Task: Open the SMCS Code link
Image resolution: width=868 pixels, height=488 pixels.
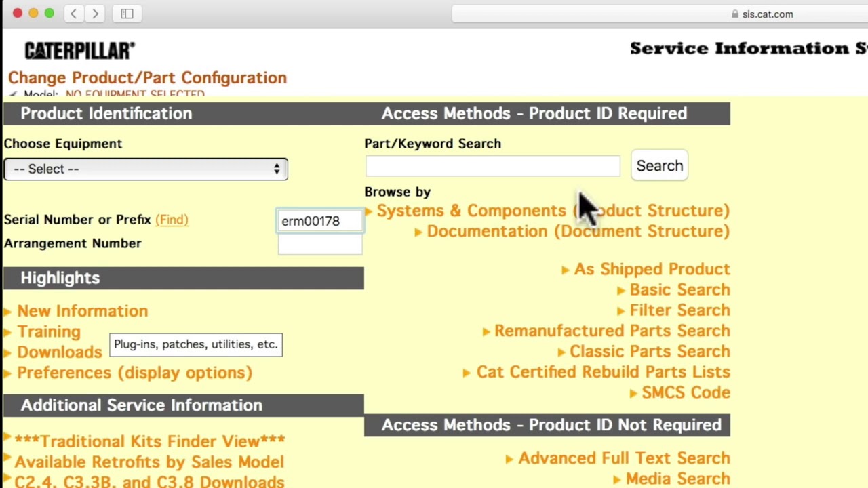Action: point(686,392)
